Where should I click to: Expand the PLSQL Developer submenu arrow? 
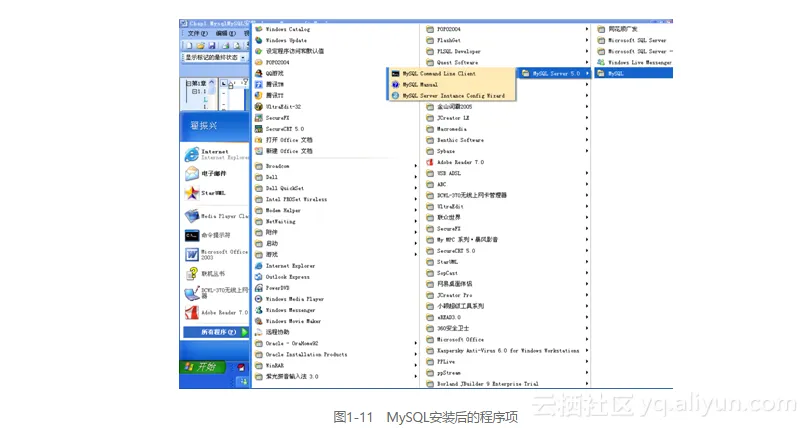pos(586,52)
